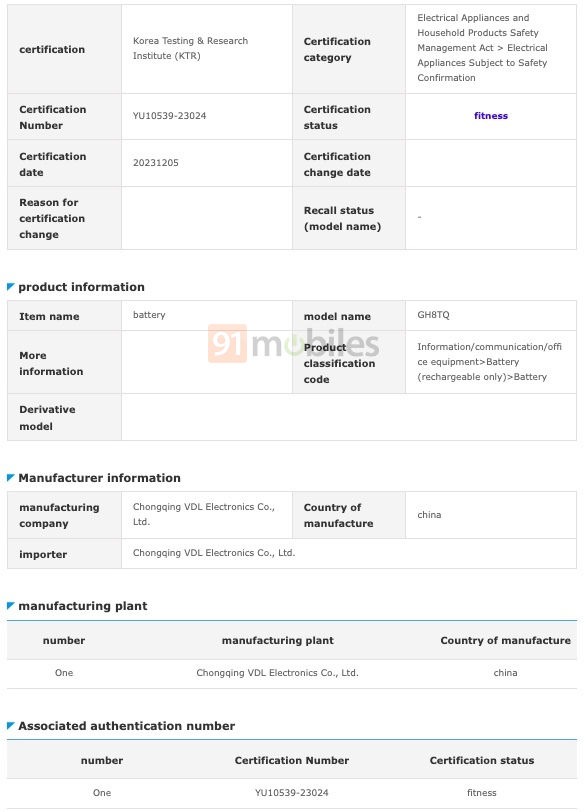Click the Certification category header cell

point(349,49)
